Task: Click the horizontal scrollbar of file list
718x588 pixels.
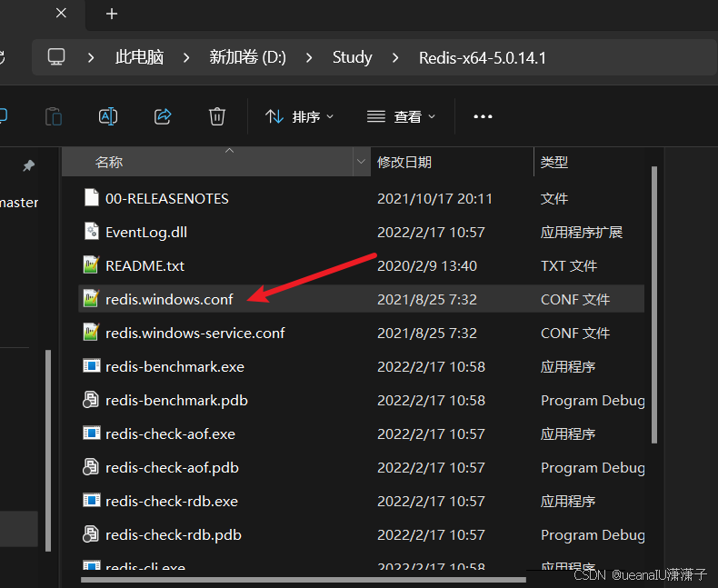Action: [304, 580]
